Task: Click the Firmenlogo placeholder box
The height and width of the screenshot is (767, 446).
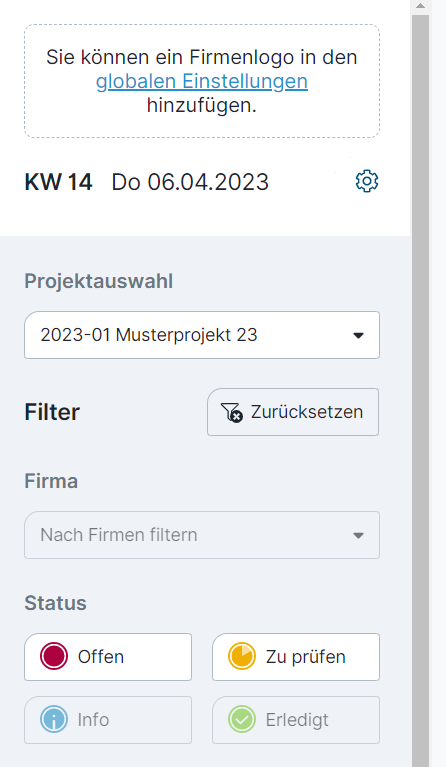Action: pos(202,81)
